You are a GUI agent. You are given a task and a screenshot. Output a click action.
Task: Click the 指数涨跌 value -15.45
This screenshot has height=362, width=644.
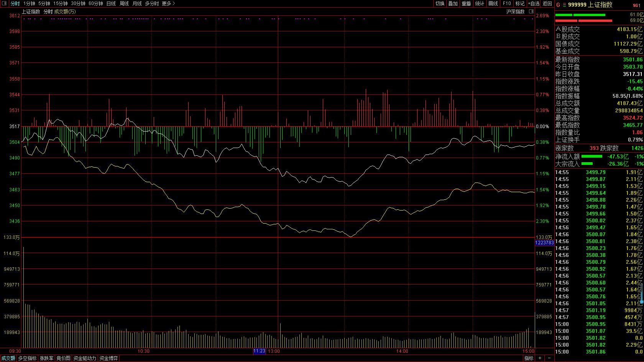pyautogui.click(x=635, y=81)
